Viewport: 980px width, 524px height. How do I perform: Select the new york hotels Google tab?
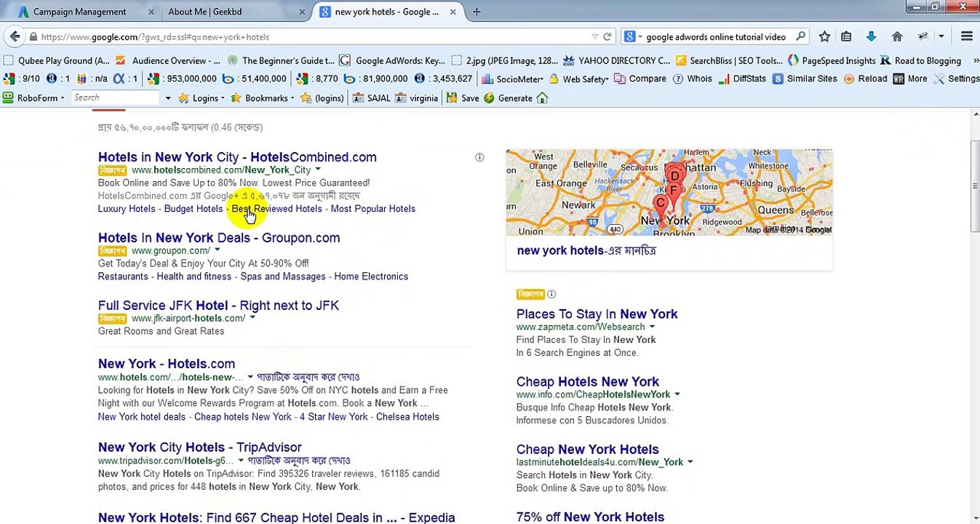[x=387, y=12]
